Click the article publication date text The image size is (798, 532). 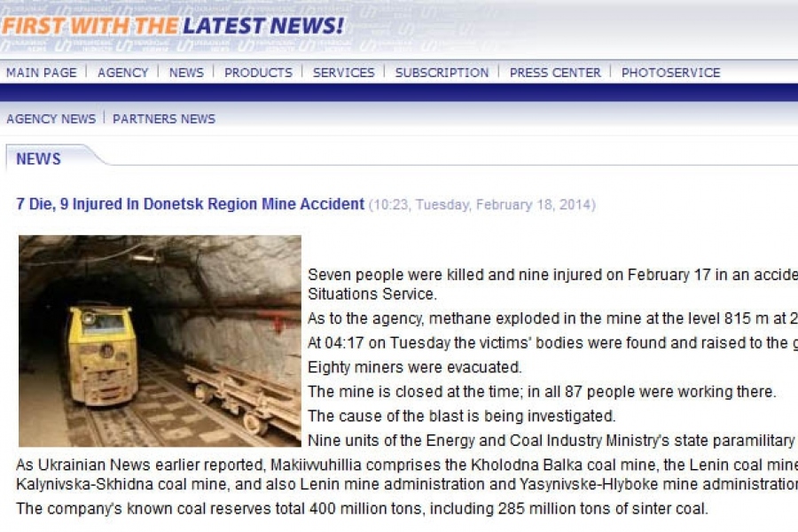482,205
